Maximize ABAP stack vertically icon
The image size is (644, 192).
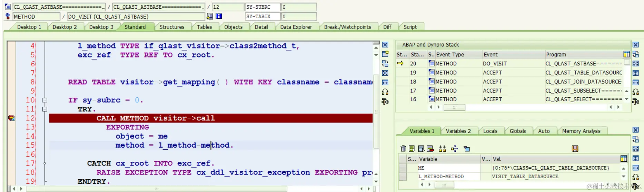point(635,73)
